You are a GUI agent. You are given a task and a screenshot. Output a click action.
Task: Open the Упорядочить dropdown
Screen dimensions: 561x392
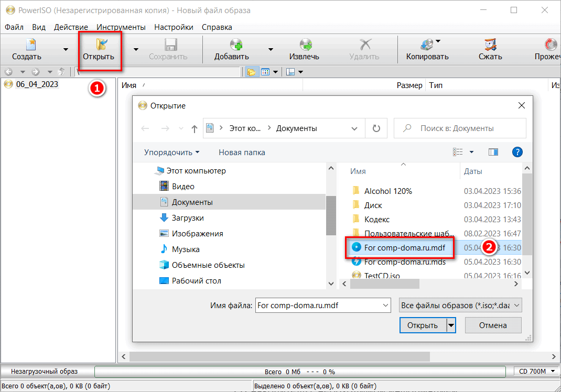(172, 153)
